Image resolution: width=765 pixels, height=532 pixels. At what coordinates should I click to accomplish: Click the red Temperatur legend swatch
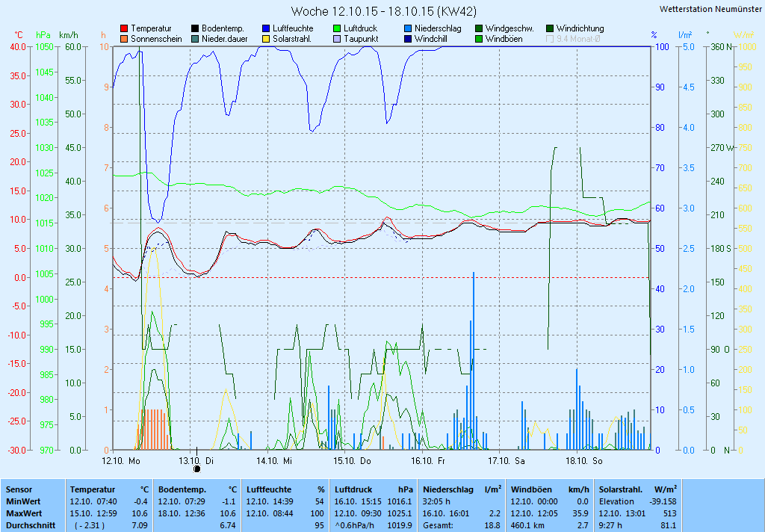pyautogui.click(x=124, y=29)
